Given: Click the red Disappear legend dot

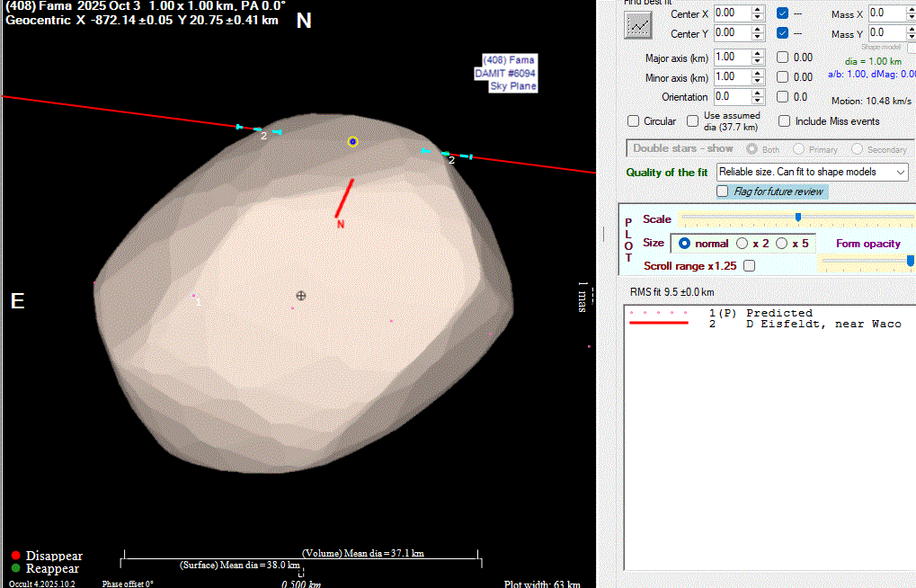Looking at the screenshot, I should 16,556.
